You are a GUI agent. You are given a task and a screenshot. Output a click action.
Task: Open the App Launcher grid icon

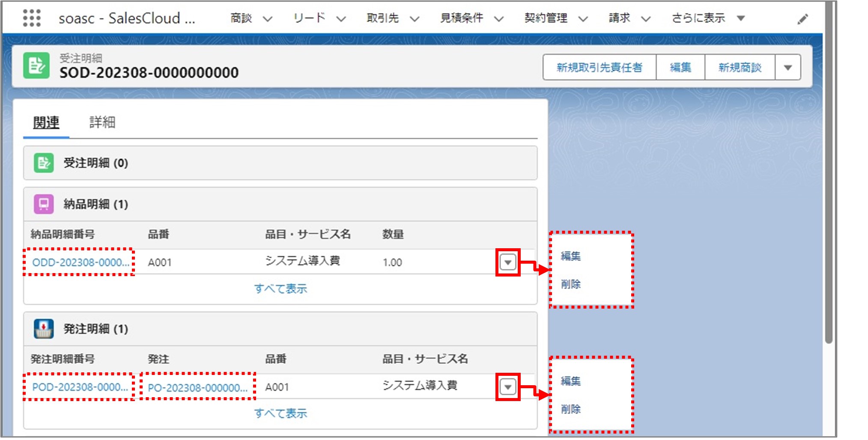[x=32, y=18]
